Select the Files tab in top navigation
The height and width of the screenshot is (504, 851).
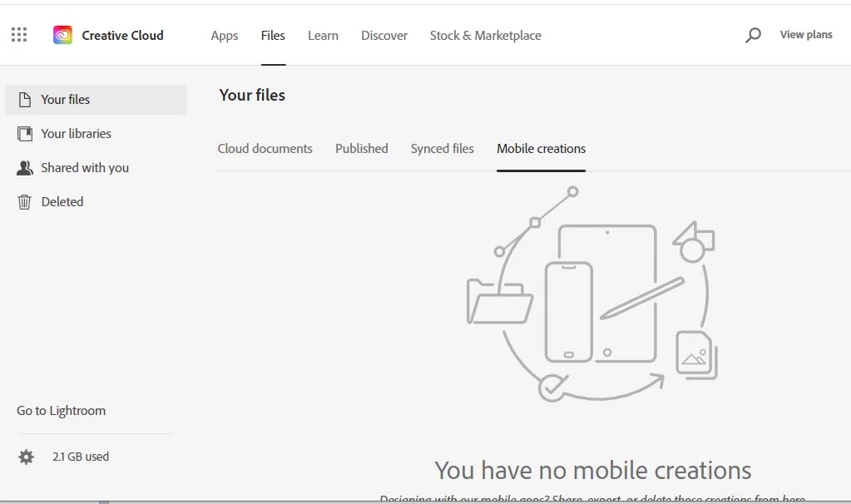tap(273, 35)
